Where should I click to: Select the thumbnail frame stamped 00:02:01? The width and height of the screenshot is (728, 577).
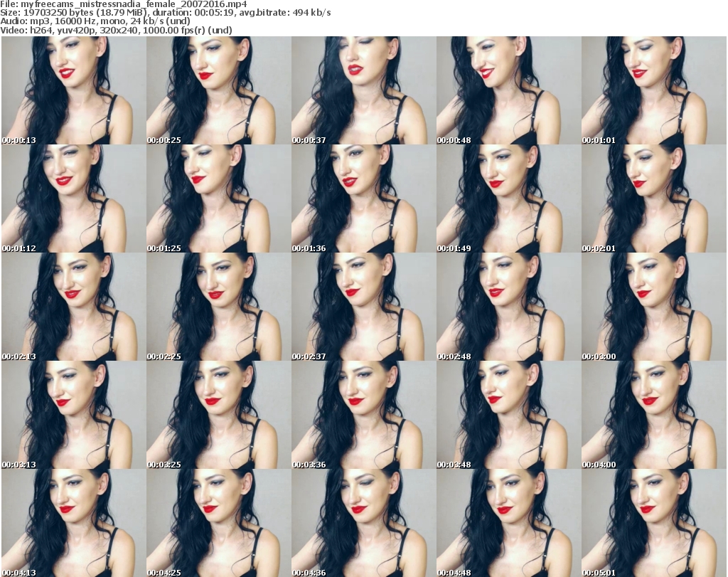coord(654,198)
